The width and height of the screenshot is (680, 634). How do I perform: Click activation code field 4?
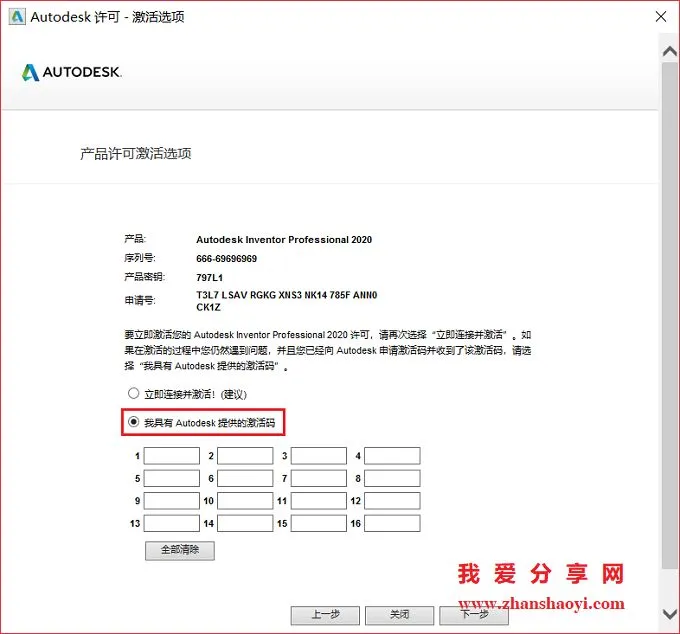[x=392, y=456]
